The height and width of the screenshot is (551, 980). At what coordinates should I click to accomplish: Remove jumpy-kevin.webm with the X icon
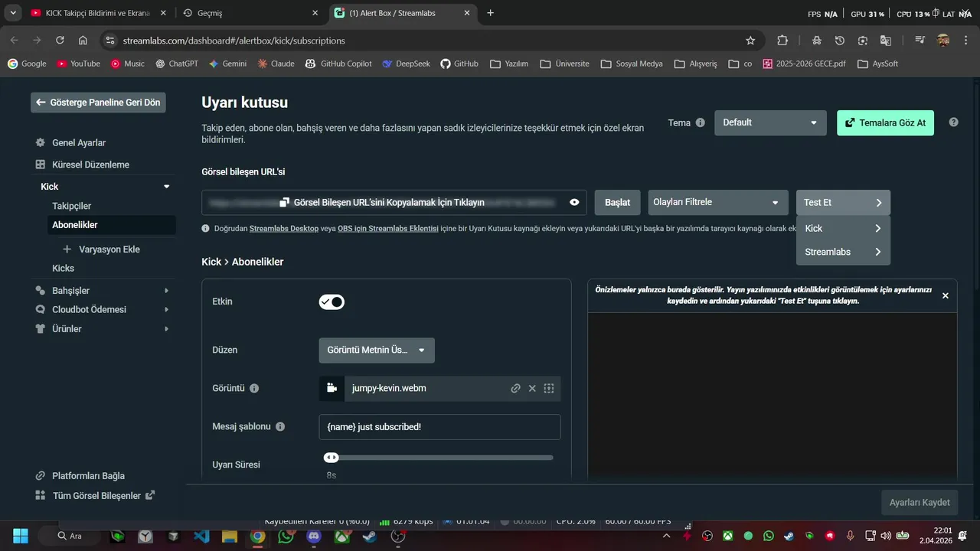[532, 388]
